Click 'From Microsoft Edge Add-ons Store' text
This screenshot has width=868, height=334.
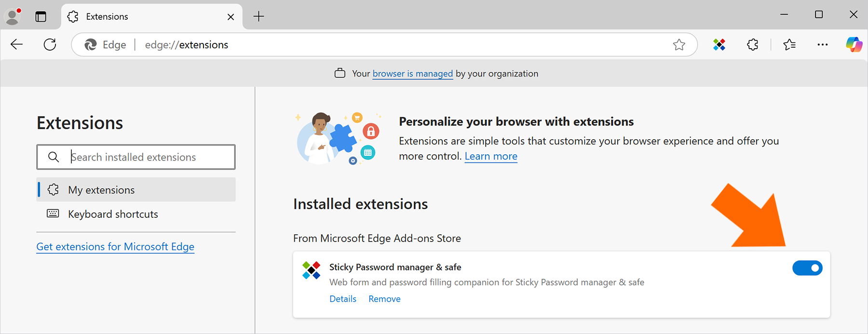377,238
